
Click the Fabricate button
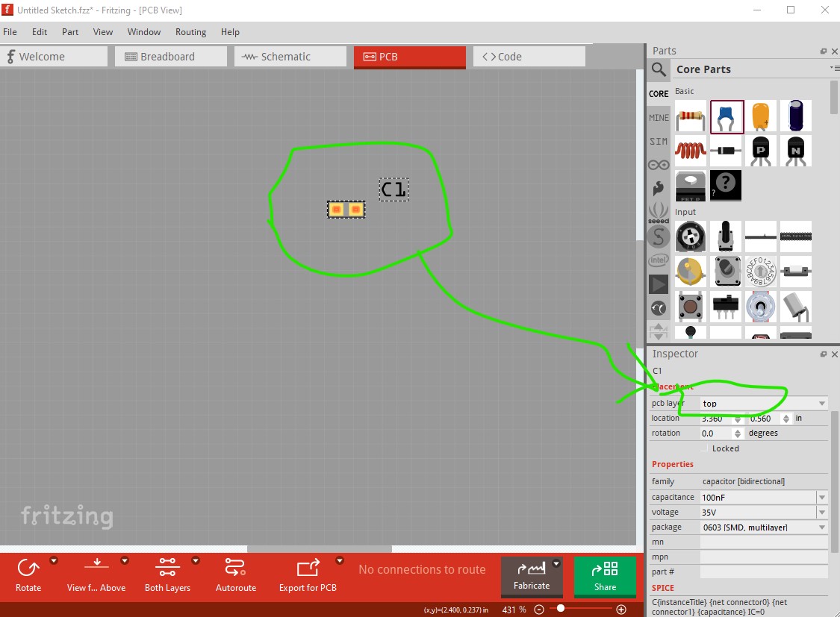coord(532,576)
